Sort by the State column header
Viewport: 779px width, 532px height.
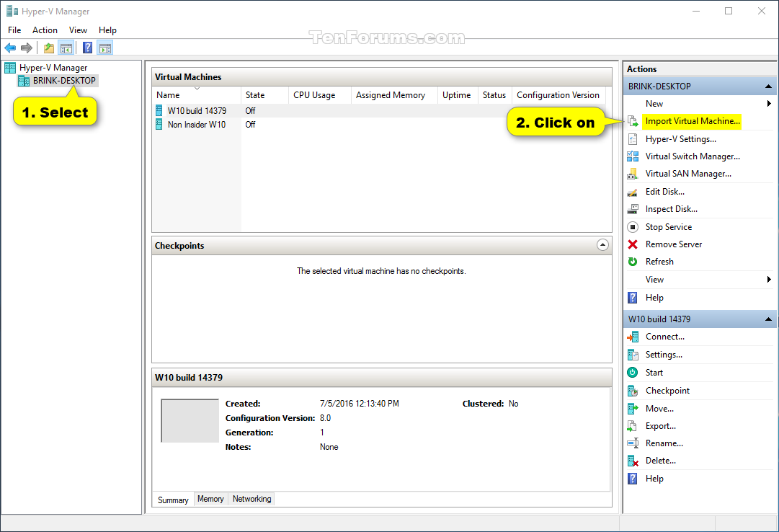pyautogui.click(x=264, y=95)
